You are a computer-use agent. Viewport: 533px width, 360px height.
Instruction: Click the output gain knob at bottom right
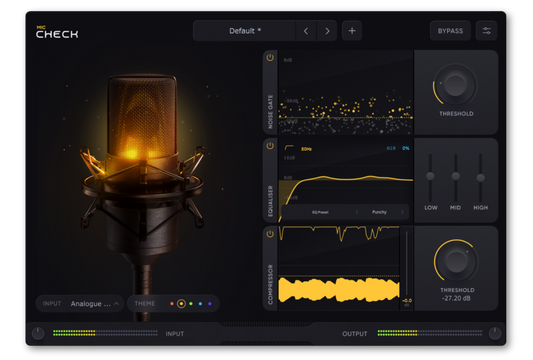click(x=495, y=333)
